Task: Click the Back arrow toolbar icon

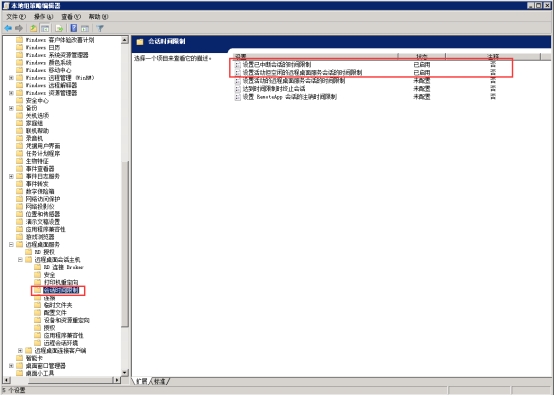Action: point(8,28)
